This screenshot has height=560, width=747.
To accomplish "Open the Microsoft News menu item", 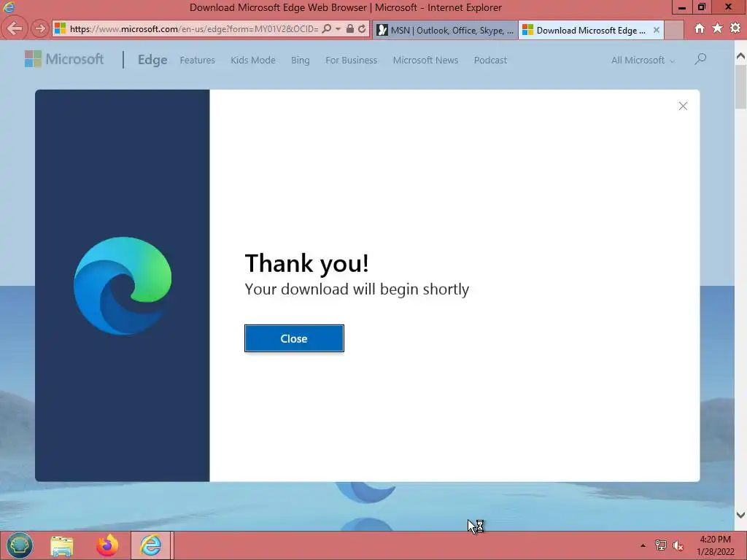I will 425,61.
